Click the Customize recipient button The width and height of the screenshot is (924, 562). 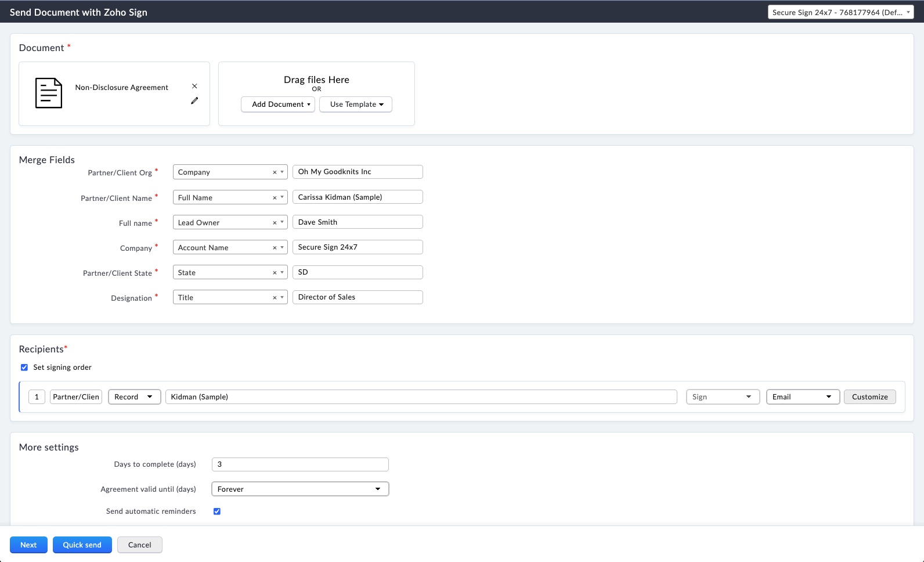coord(869,397)
